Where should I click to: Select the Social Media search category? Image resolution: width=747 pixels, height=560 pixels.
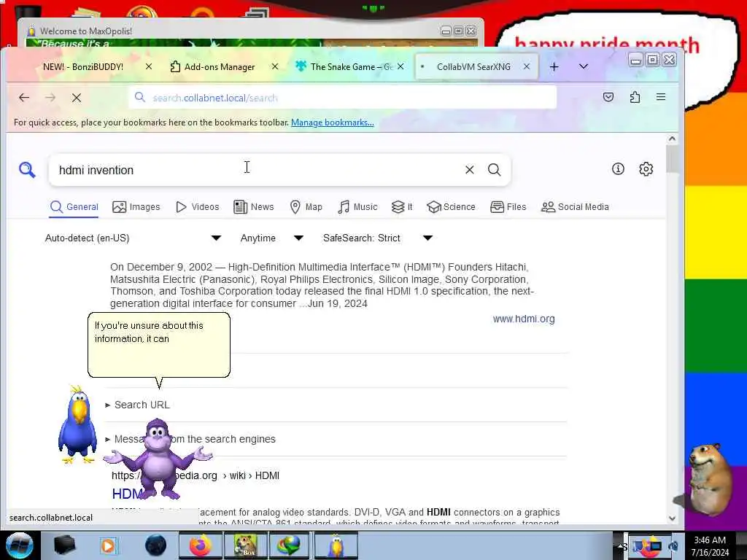575,207
